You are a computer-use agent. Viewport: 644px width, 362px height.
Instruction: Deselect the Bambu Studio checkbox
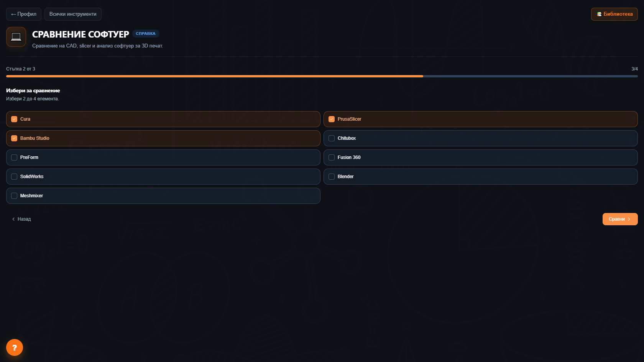click(14, 138)
